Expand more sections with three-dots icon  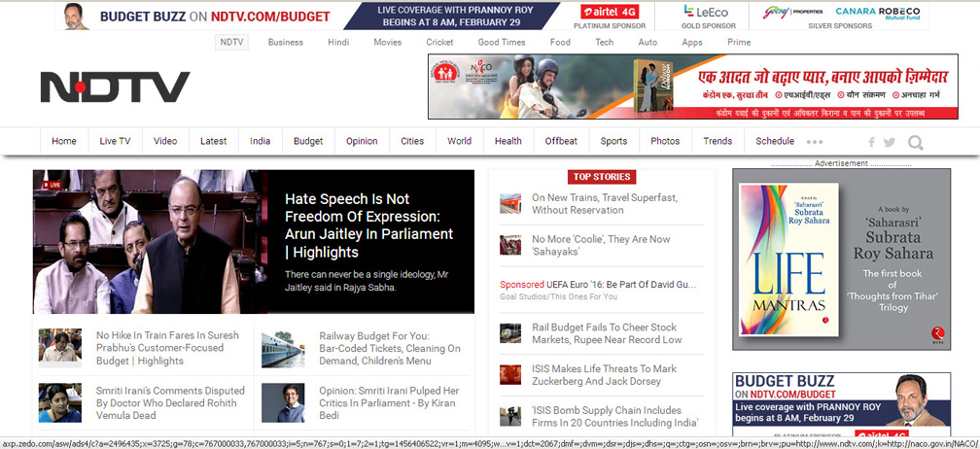pyautogui.click(x=815, y=142)
